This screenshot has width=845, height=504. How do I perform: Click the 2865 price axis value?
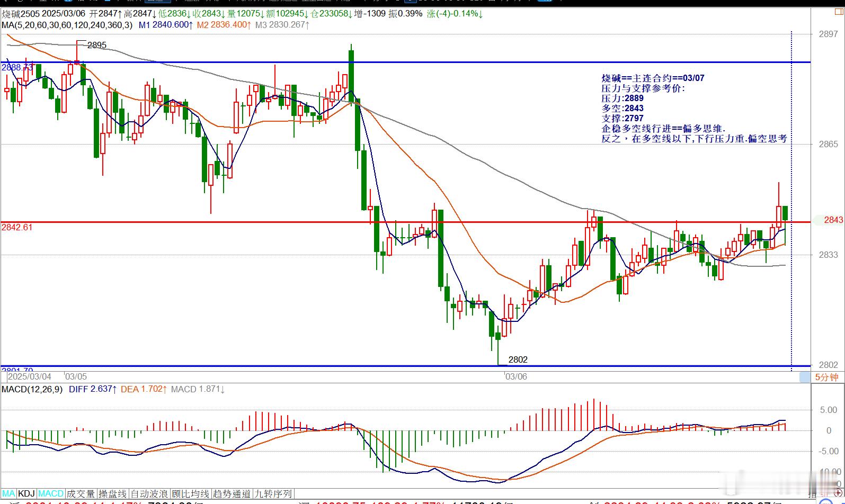(829, 144)
